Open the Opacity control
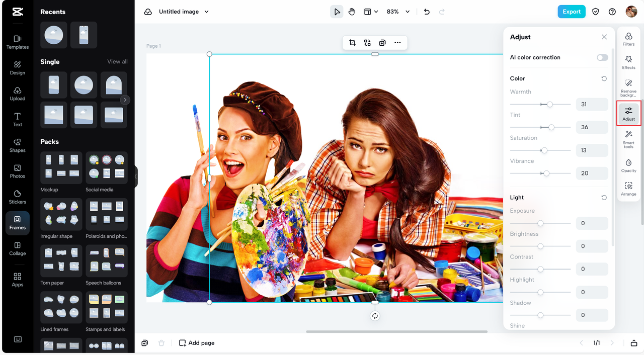Image resolution: width=644 pixels, height=355 pixels. tap(628, 166)
